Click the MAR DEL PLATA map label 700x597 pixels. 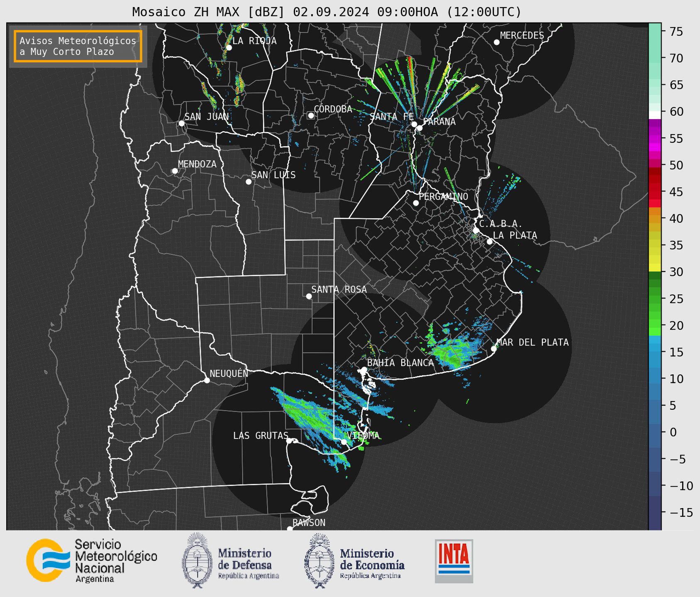(x=533, y=343)
